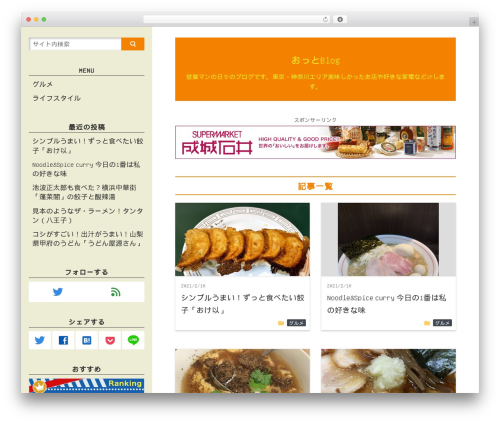Click the orange search button
Viewport: 500px width, 423px height.
133,44
